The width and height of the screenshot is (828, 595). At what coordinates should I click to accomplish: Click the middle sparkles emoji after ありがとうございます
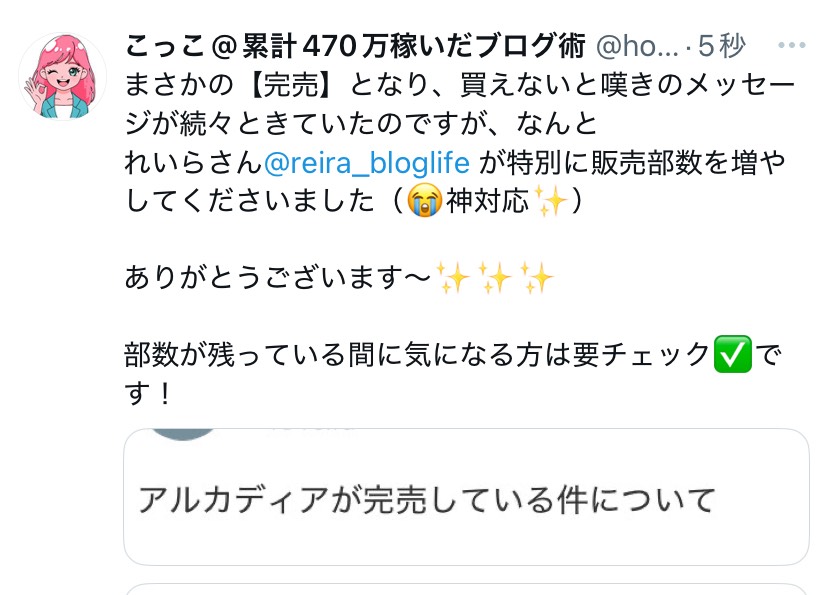[x=495, y=278]
